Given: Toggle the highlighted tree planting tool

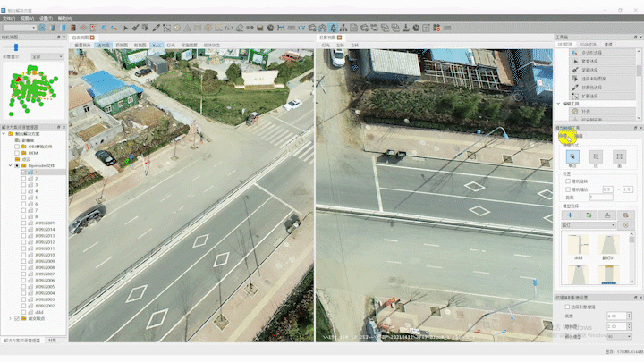Looking at the screenshot, I should [333, 28].
